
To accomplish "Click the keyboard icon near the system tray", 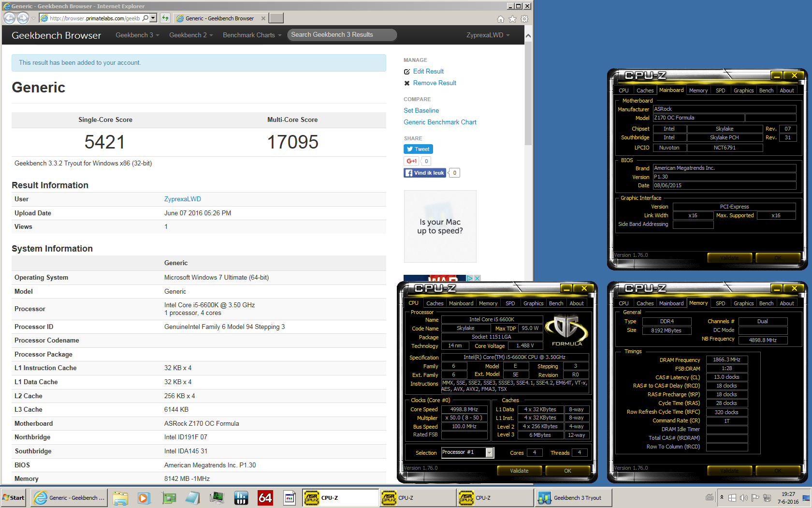I will tap(710, 497).
